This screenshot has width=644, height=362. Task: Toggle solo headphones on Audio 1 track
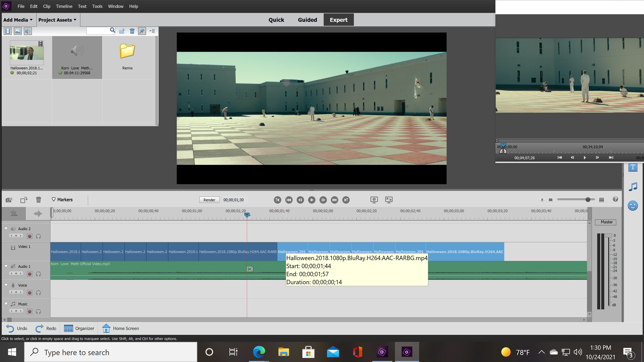click(x=38, y=274)
